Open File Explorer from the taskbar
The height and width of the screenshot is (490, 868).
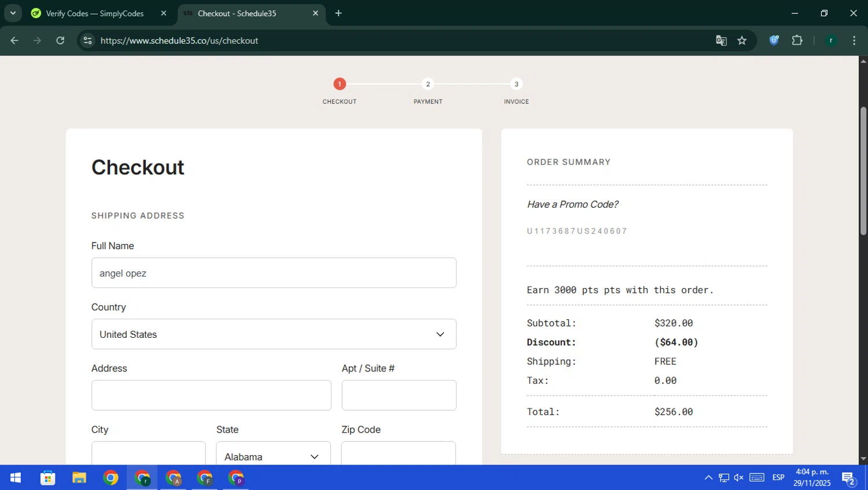click(x=79, y=478)
